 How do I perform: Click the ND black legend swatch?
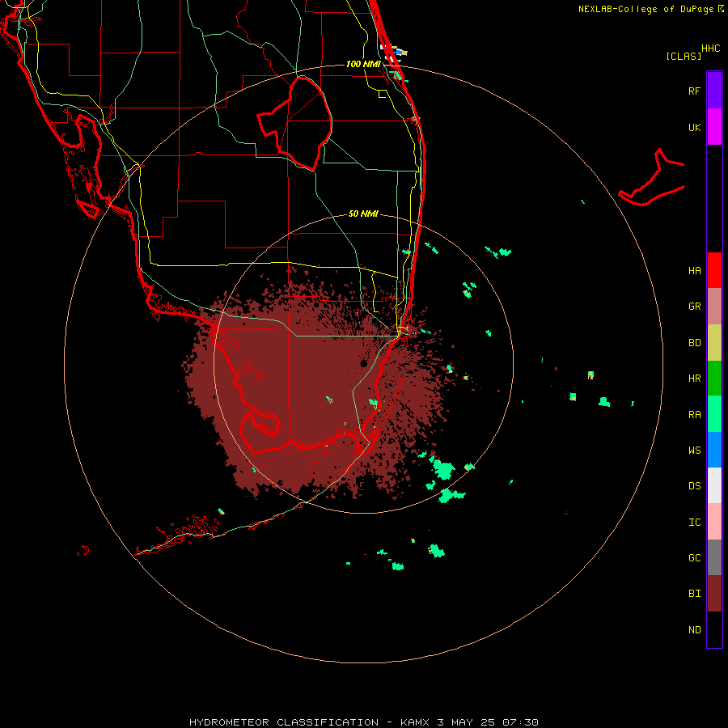pyautogui.click(x=714, y=629)
